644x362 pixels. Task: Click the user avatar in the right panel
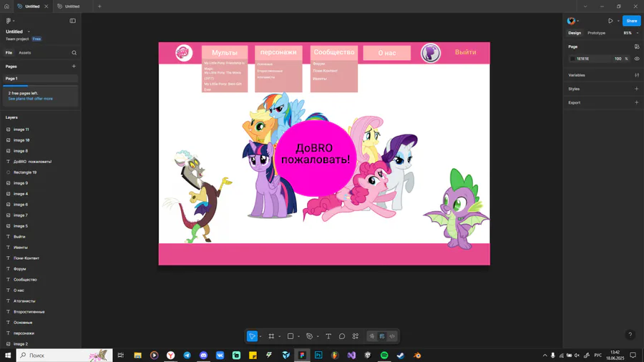(571, 21)
